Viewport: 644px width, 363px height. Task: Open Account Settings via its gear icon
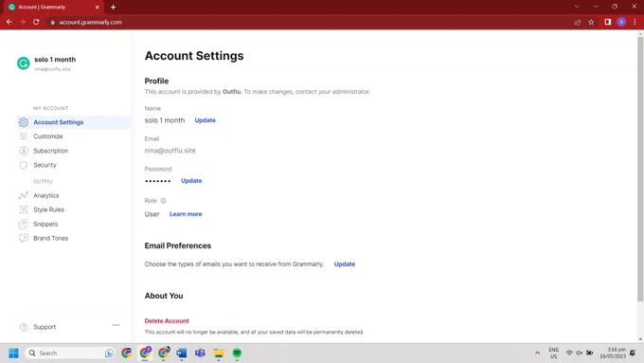[x=24, y=122]
